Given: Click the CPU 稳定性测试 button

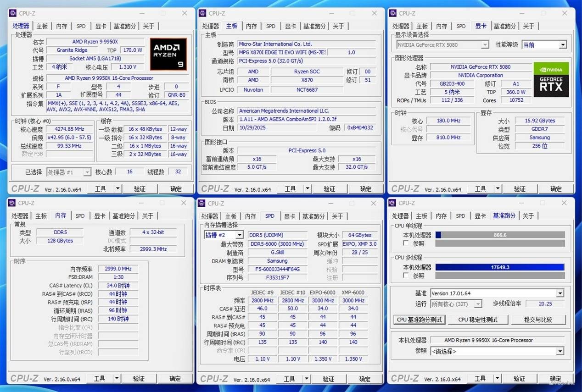Looking at the screenshot, I should pos(477,320).
